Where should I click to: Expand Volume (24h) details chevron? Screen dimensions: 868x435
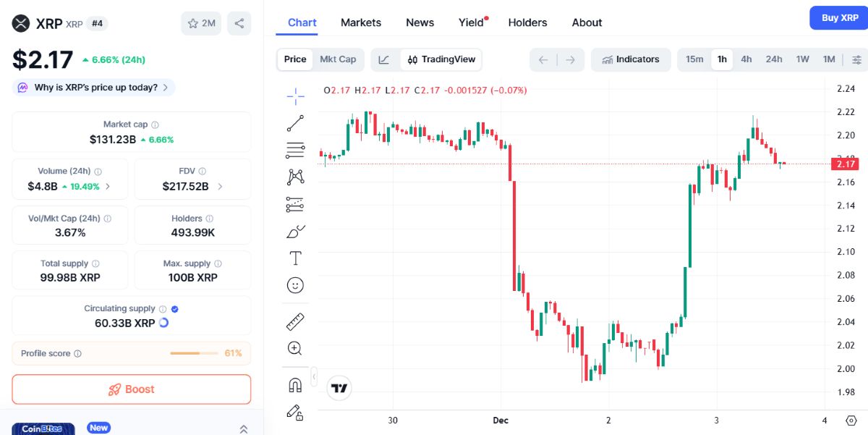point(108,186)
